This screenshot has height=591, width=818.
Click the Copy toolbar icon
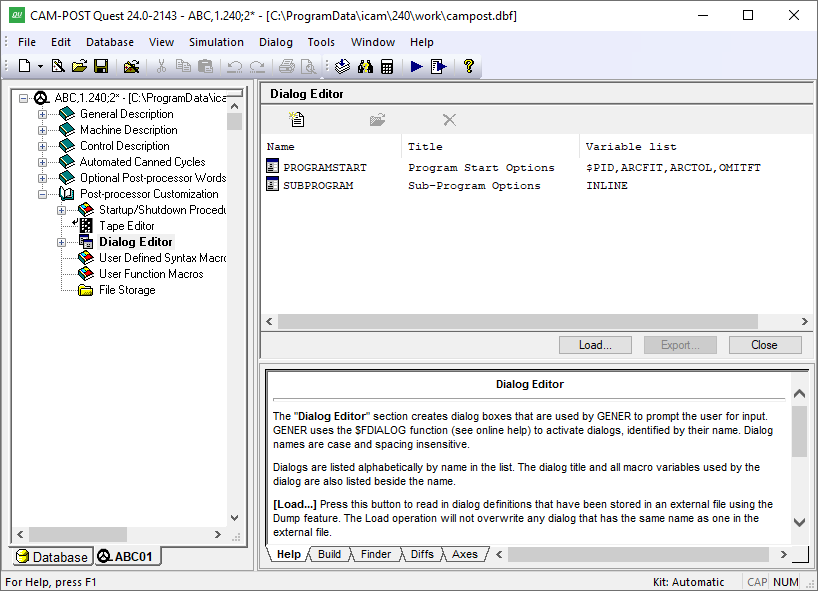coord(183,66)
